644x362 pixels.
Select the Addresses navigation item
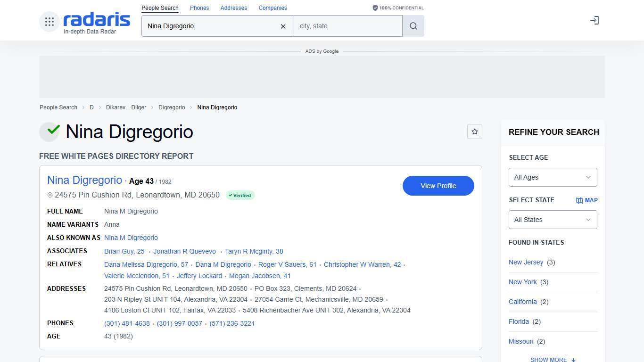[234, 8]
